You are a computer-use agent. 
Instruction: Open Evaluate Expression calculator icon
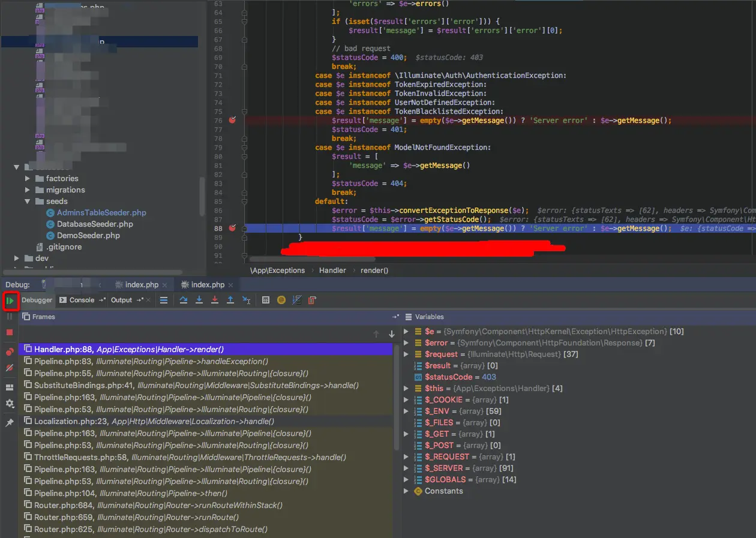pos(266,300)
